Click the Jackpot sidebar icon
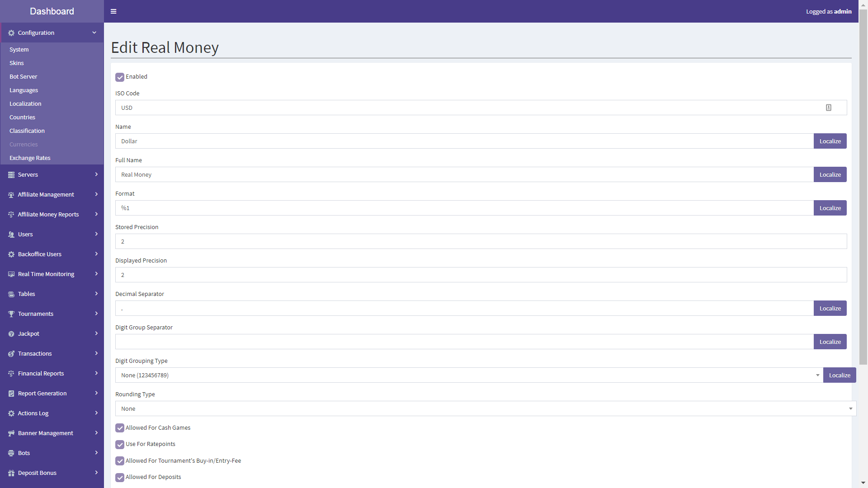The height and width of the screenshot is (488, 868). point(11,333)
